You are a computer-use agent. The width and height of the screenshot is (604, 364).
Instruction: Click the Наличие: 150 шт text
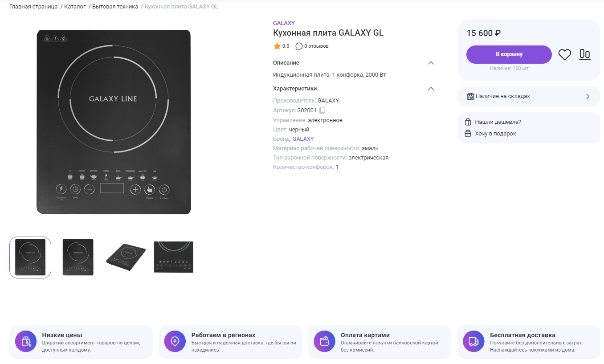click(x=509, y=69)
